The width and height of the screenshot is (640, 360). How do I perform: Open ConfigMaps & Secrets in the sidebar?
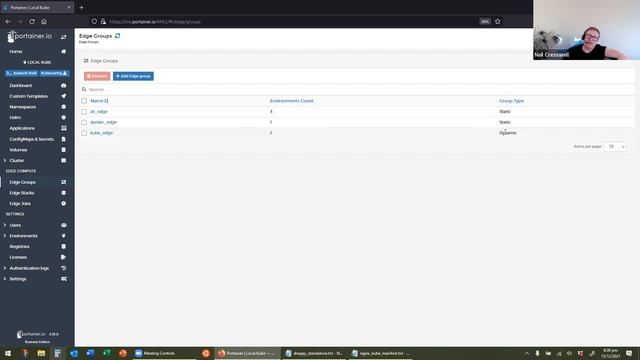[31, 139]
